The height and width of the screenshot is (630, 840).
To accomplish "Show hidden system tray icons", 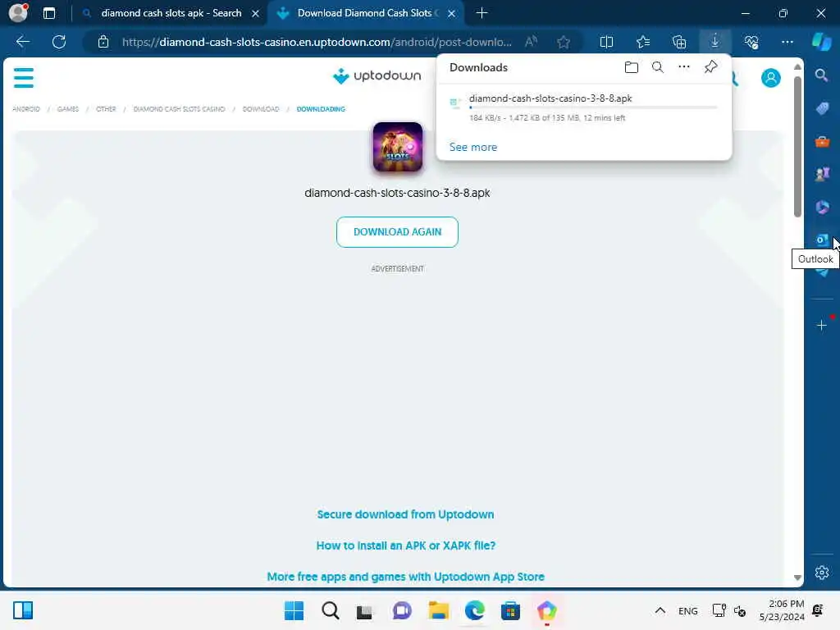I will tap(660, 610).
